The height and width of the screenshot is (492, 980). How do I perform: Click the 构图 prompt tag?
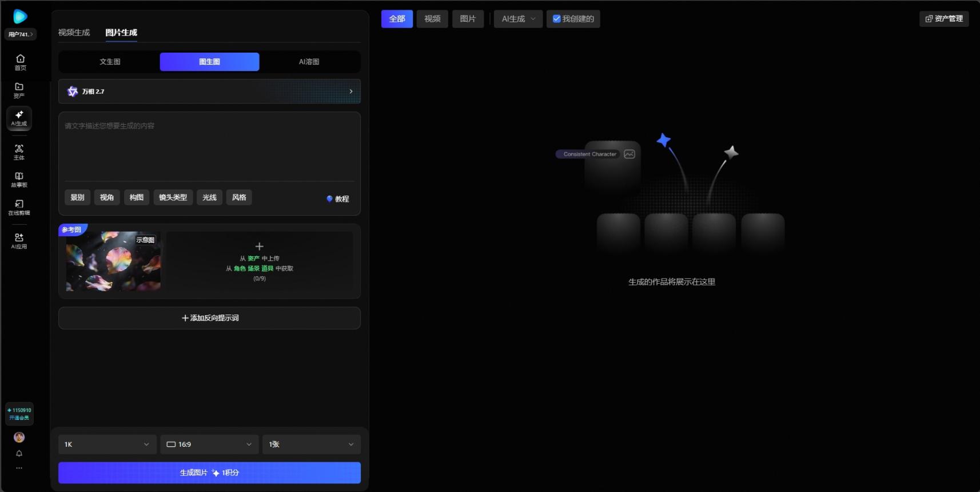(137, 197)
